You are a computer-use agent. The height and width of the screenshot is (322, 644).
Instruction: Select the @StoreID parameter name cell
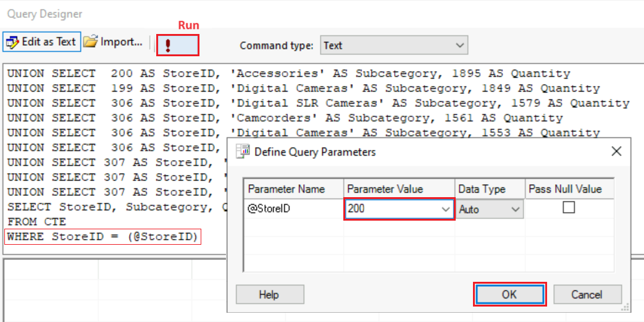coord(294,210)
